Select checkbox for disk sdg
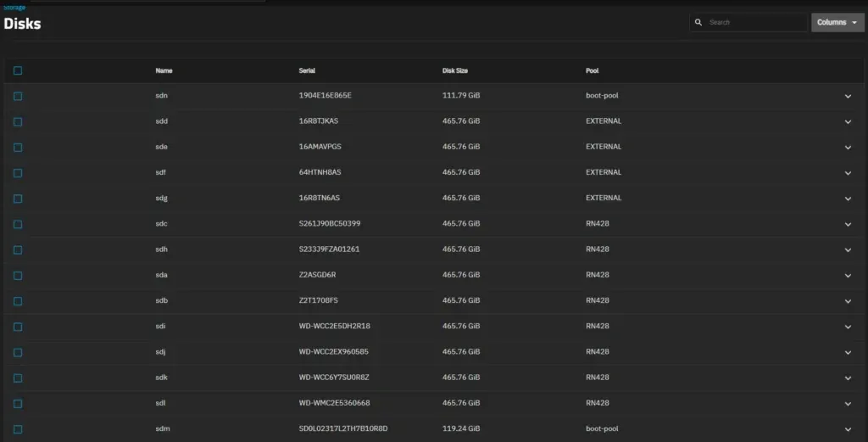 18,199
